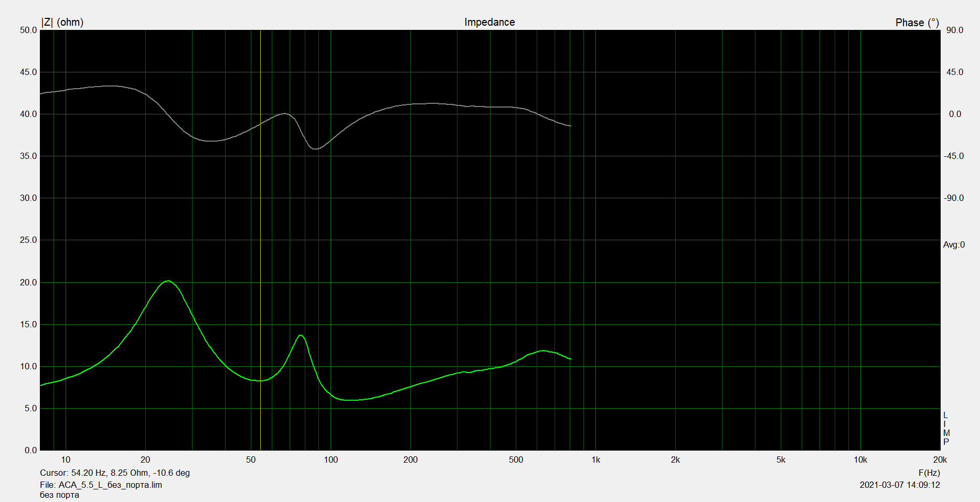Click the '20k' frequency axis tick label
The width and height of the screenshot is (980, 502).
pyautogui.click(x=940, y=460)
